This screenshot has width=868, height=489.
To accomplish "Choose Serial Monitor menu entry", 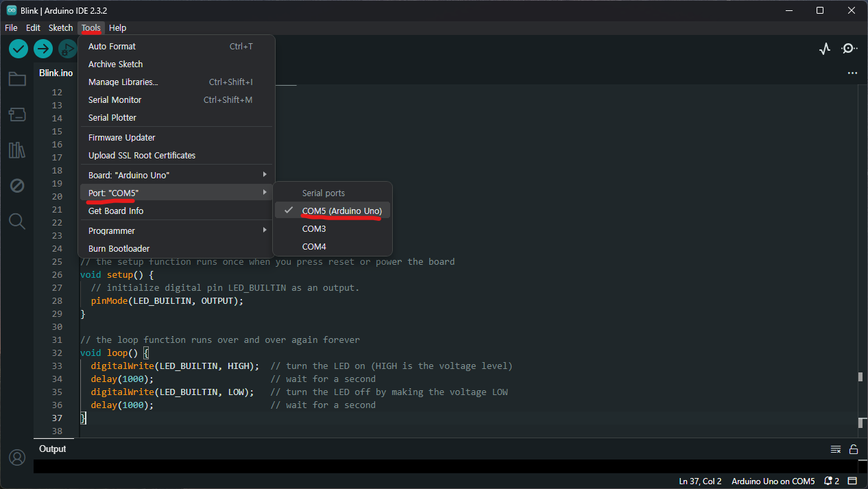I will [x=176, y=99].
